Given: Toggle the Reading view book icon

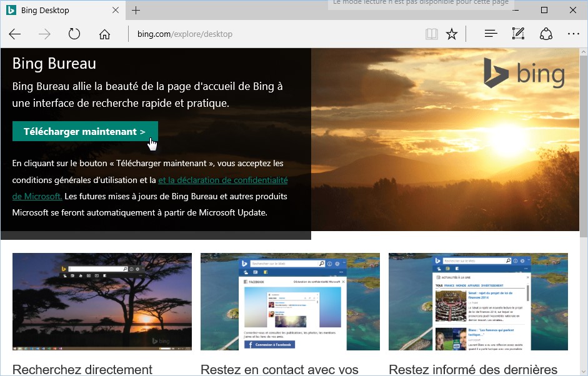Looking at the screenshot, I should click(x=432, y=34).
